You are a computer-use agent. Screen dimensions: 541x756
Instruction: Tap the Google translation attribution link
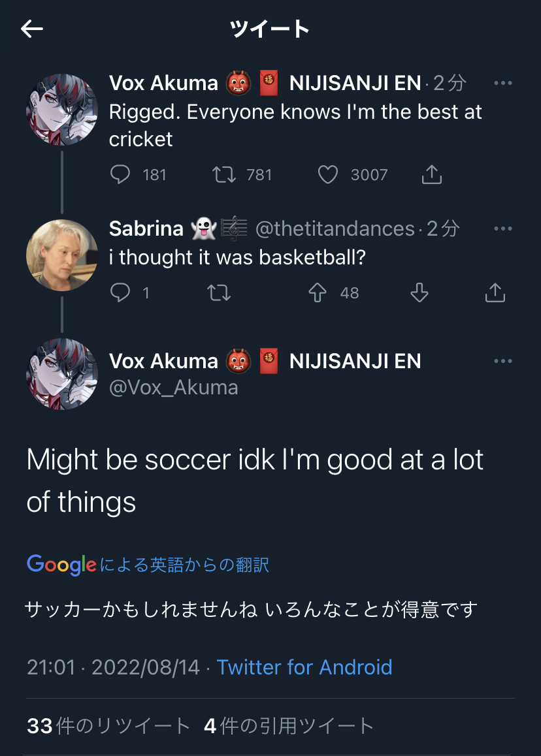148,564
